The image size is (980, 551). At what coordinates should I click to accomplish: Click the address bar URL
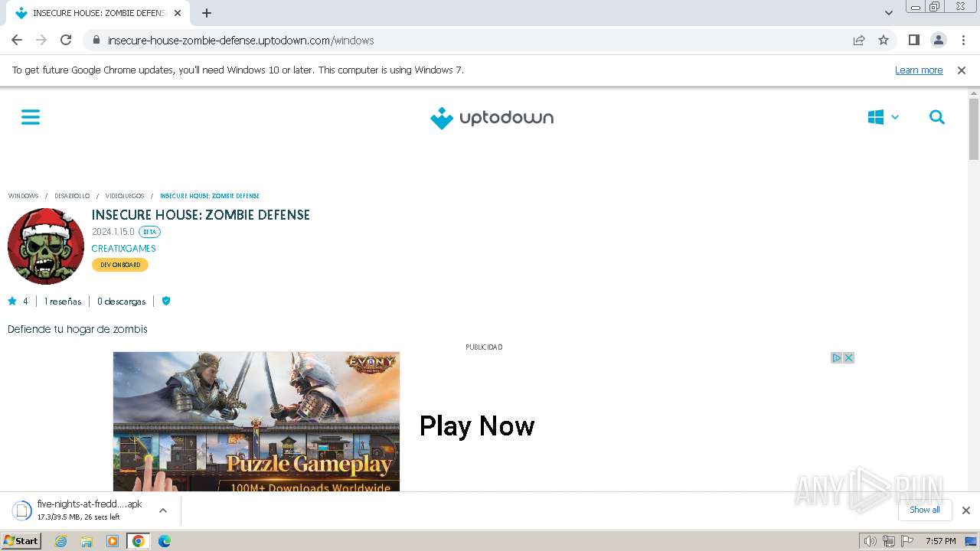coord(240,41)
